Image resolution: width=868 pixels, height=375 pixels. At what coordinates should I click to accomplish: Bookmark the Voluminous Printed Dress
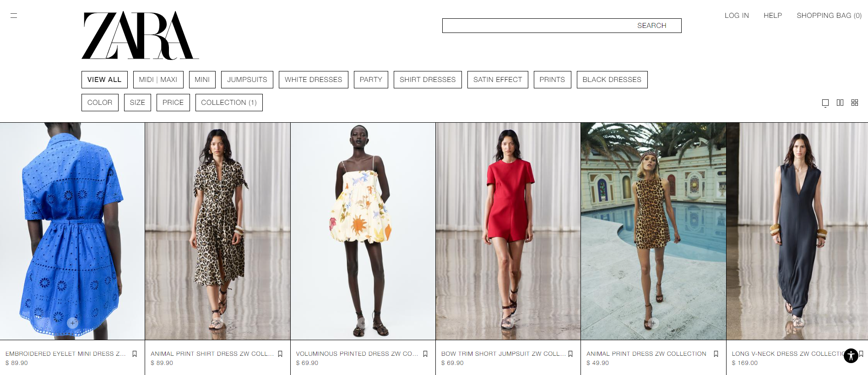click(425, 354)
